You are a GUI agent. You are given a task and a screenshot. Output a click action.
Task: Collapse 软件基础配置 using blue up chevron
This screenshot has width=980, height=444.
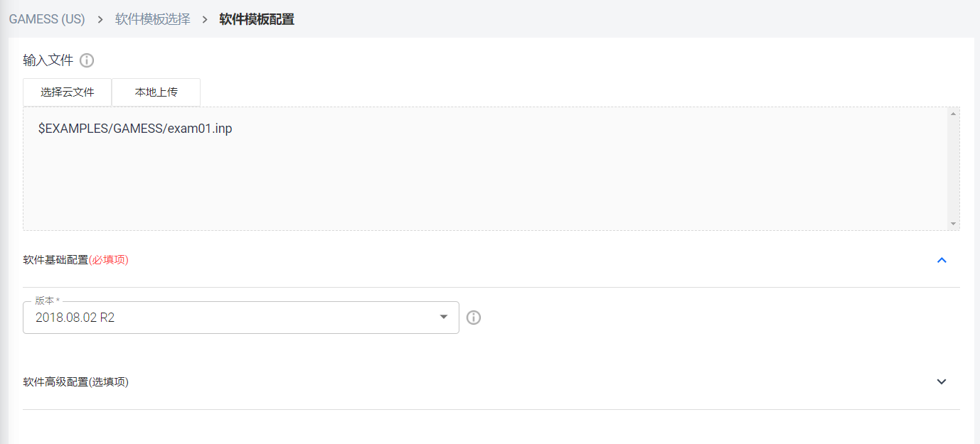[x=942, y=260]
